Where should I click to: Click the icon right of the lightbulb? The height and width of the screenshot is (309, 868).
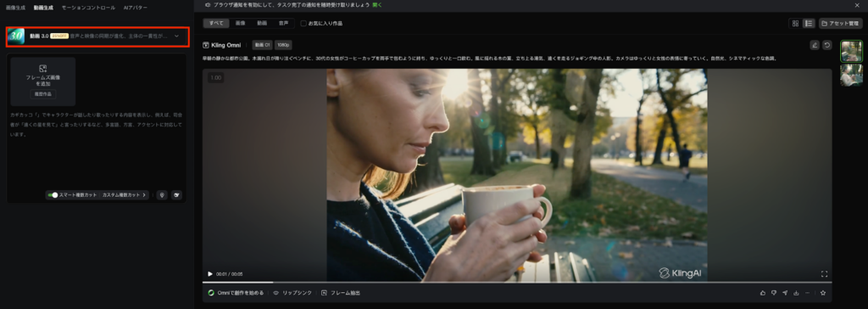pos(176,195)
